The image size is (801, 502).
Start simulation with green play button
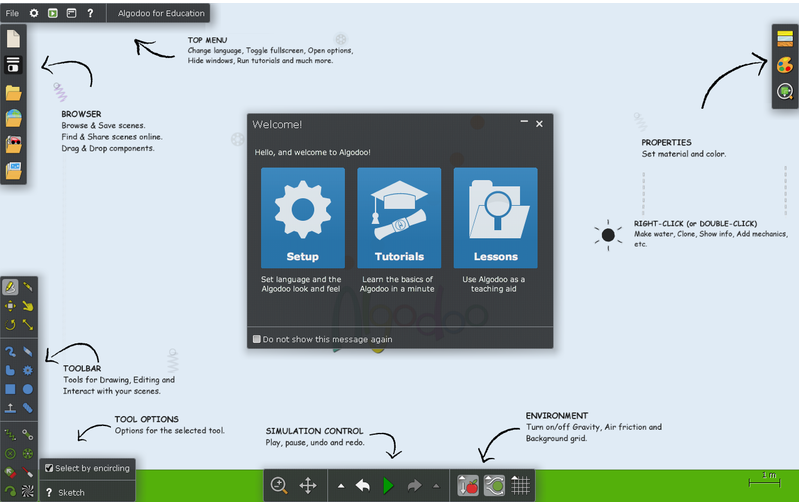coord(388,485)
